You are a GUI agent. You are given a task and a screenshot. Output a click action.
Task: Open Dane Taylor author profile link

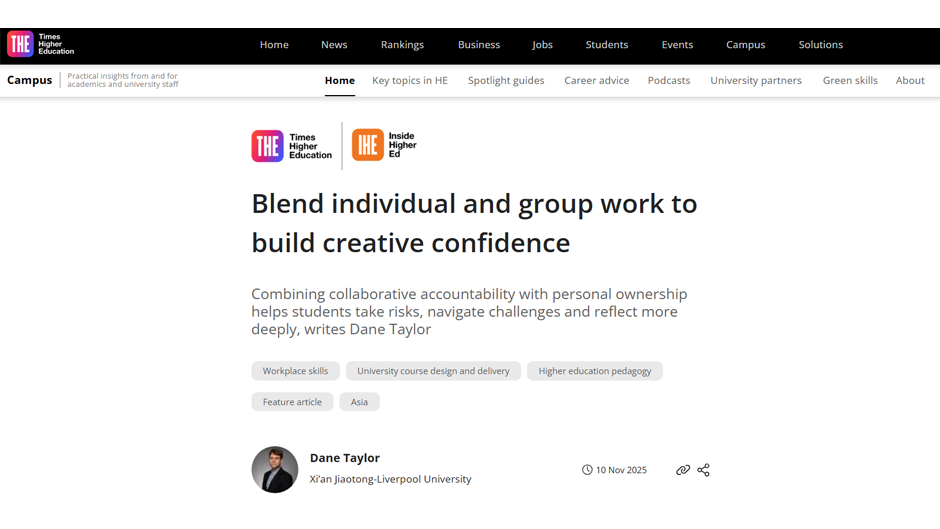tap(345, 458)
